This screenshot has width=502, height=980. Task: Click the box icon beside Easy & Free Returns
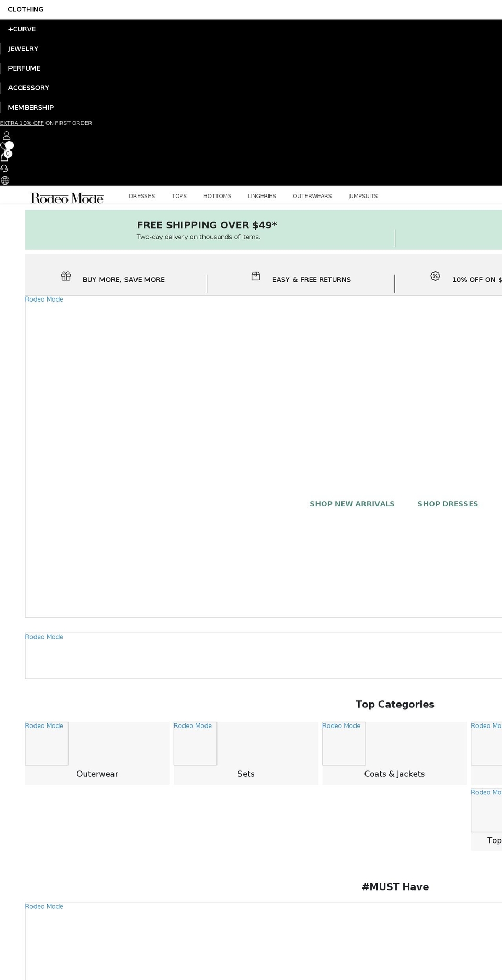(256, 276)
